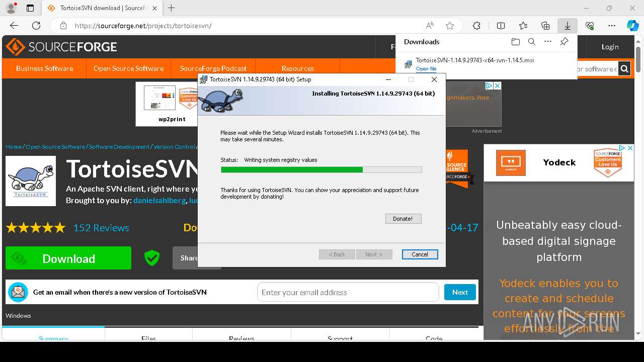Reload the SourceForge page
Viewport: 644px width, 362px height.
[x=36, y=26]
